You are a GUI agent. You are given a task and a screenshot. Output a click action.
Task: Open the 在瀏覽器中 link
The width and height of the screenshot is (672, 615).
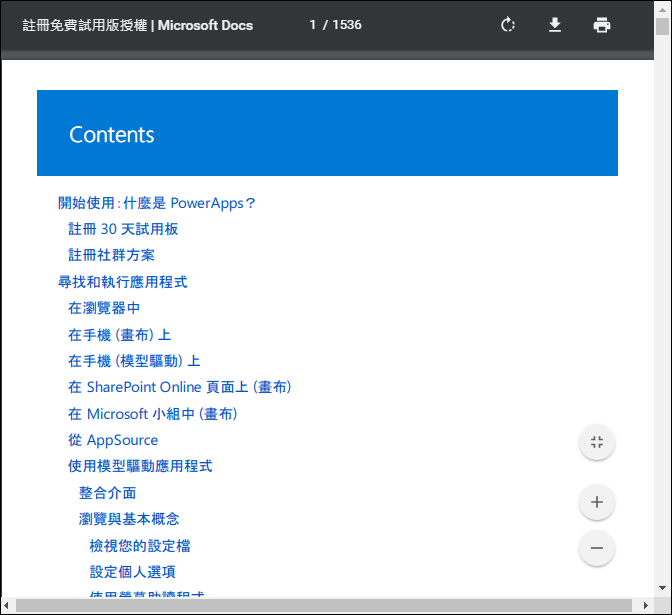104,308
